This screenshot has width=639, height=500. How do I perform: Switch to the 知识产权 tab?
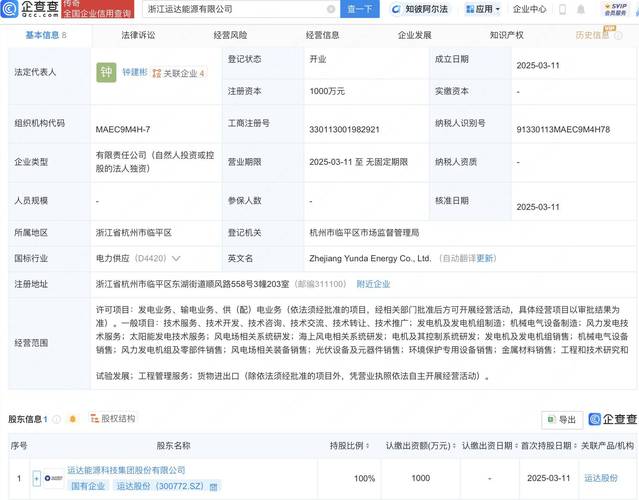tap(506, 35)
